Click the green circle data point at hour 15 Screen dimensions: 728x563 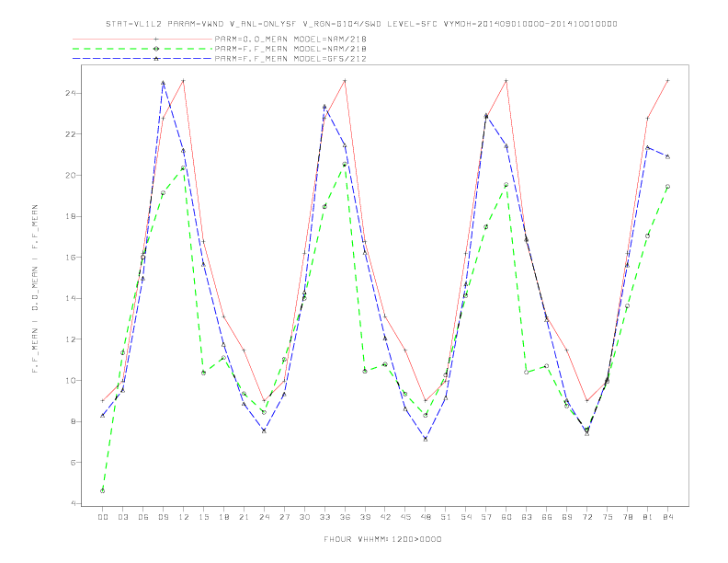click(x=203, y=373)
